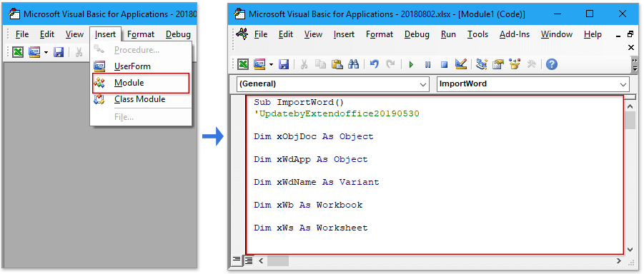Open the Insert UserForm dropdown arrow in toolbar
644x274 pixels.
tap(272, 64)
